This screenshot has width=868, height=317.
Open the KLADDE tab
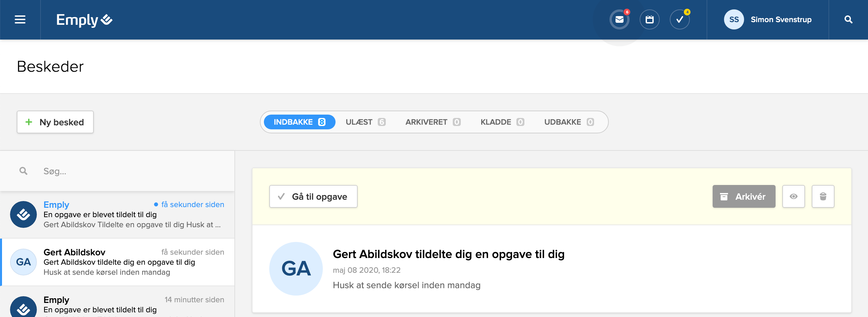click(502, 122)
